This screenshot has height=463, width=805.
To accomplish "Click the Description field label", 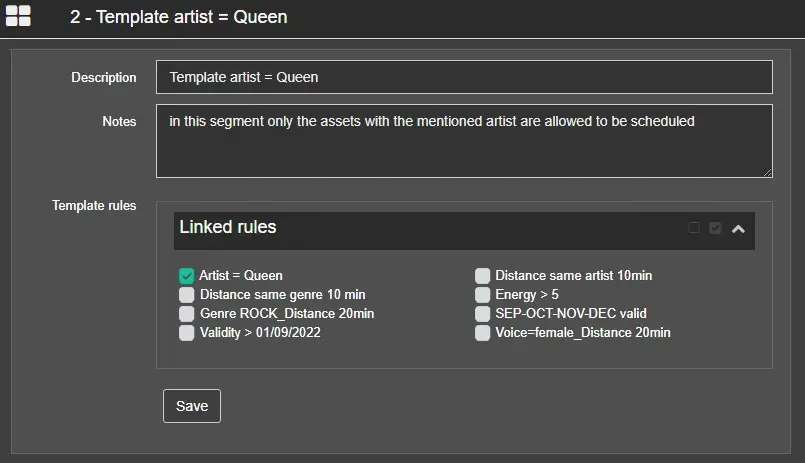I will click(x=104, y=78).
